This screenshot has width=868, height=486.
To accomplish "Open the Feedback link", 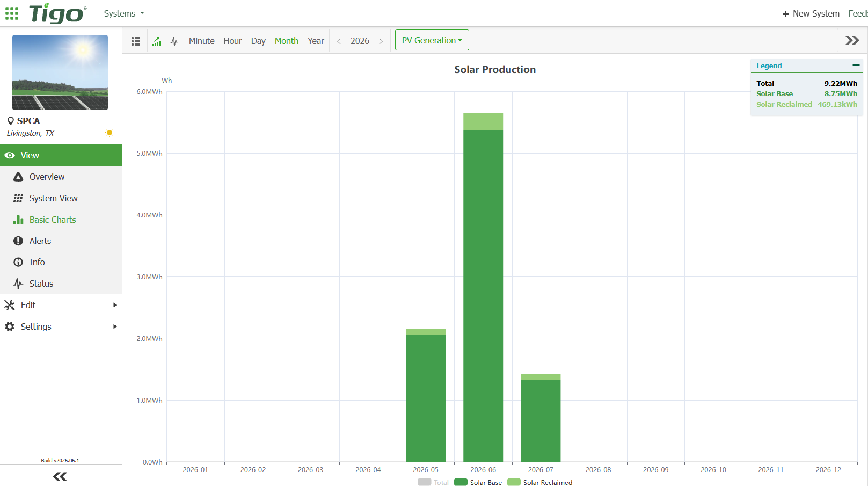I will coord(858,13).
